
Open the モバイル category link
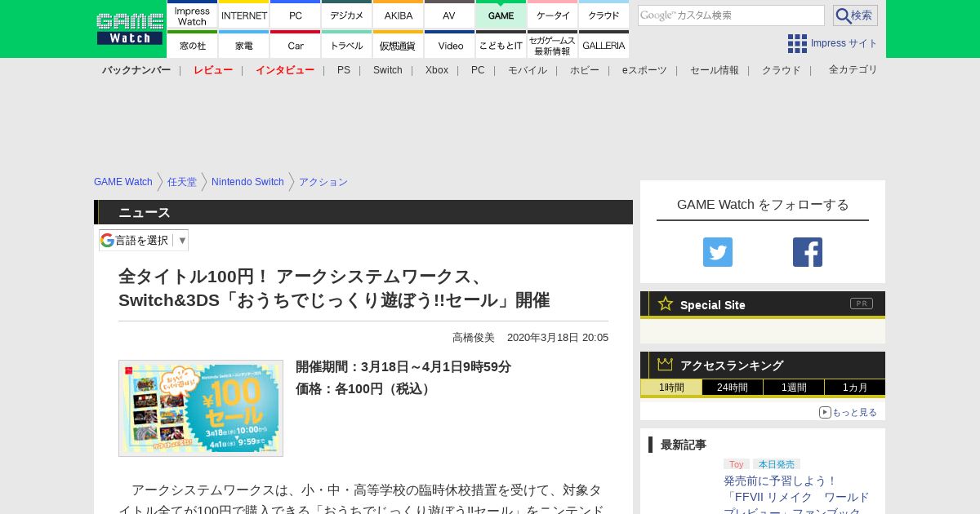[528, 70]
